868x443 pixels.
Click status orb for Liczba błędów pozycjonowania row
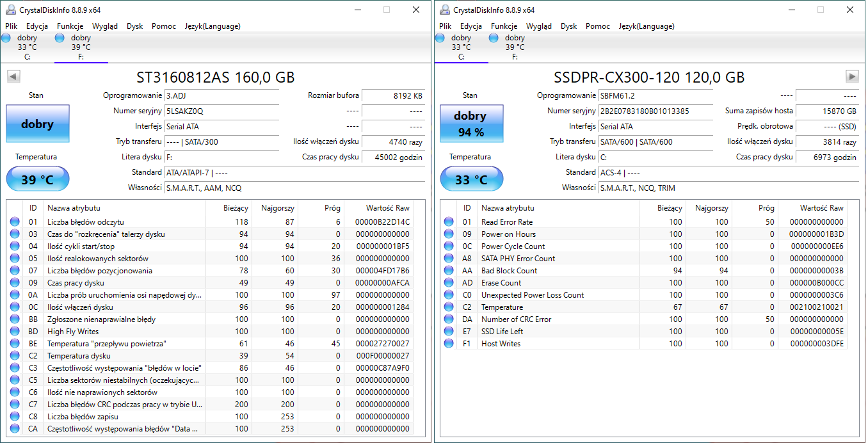point(15,271)
